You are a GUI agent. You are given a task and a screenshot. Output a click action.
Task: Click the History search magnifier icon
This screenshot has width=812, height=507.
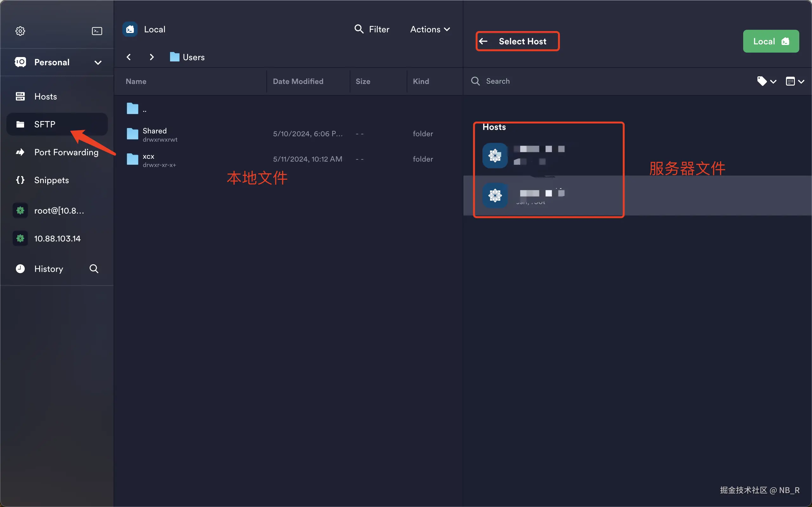click(94, 269)
